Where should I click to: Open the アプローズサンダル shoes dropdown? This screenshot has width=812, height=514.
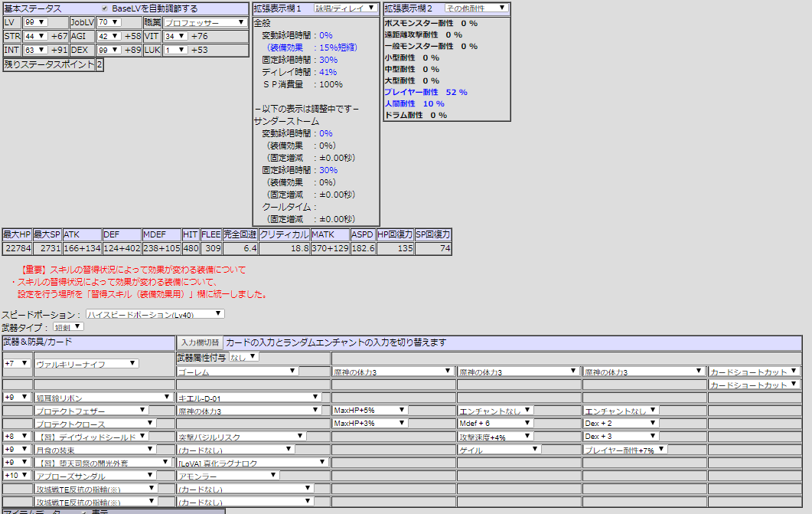pos(95,475)
